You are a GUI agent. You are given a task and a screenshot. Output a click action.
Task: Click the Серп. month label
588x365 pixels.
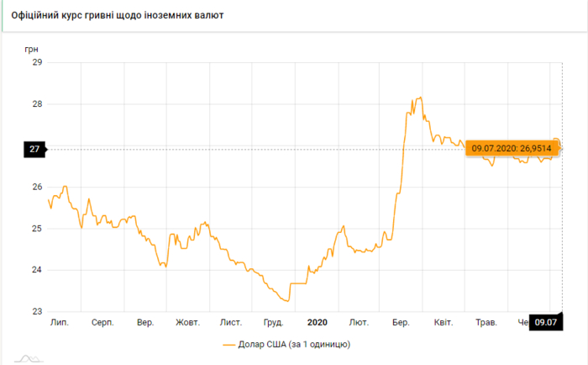102,322
